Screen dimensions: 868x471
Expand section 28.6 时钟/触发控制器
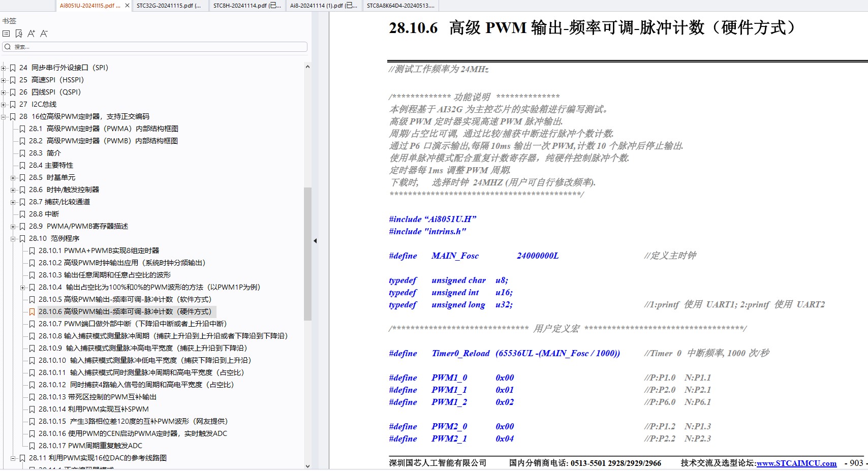click(x=13, y=190)
